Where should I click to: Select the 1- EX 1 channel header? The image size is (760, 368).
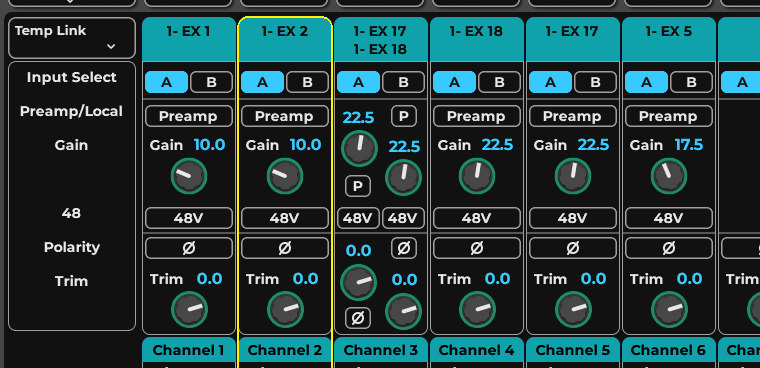(189, 39)
